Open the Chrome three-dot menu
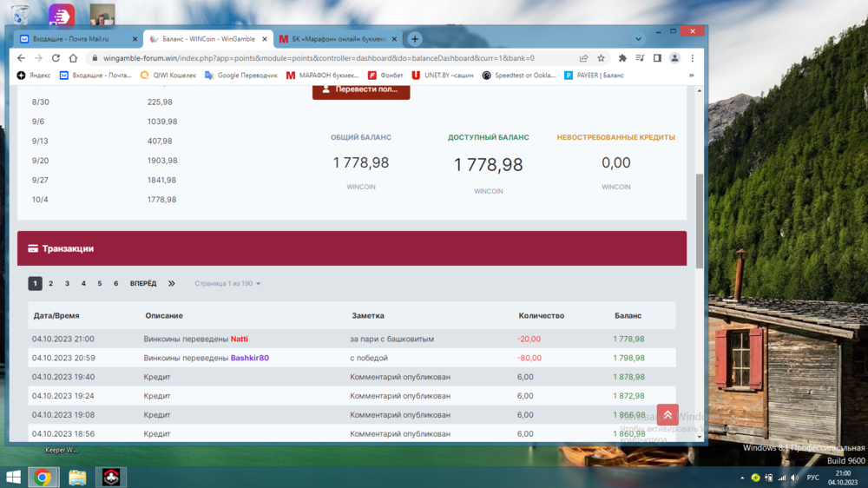868x488 pixels. [692, 58]
